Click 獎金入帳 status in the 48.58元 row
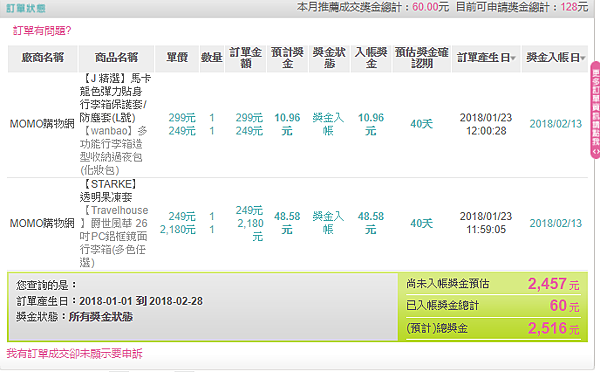Viewport: 600px width, 372px height. 328,223
